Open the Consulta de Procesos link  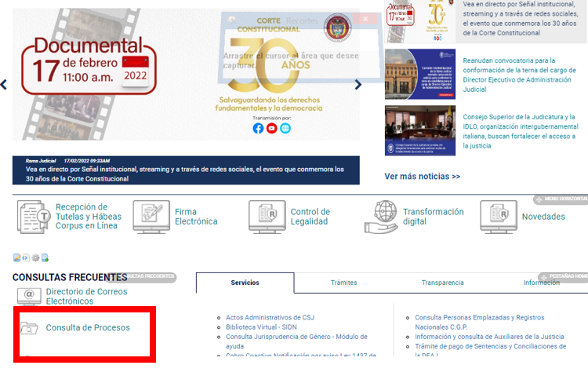(x=88, y=327)
